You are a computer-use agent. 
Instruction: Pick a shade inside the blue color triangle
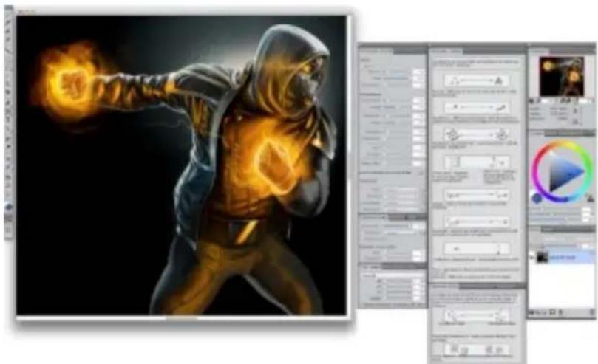click(565, 173)
